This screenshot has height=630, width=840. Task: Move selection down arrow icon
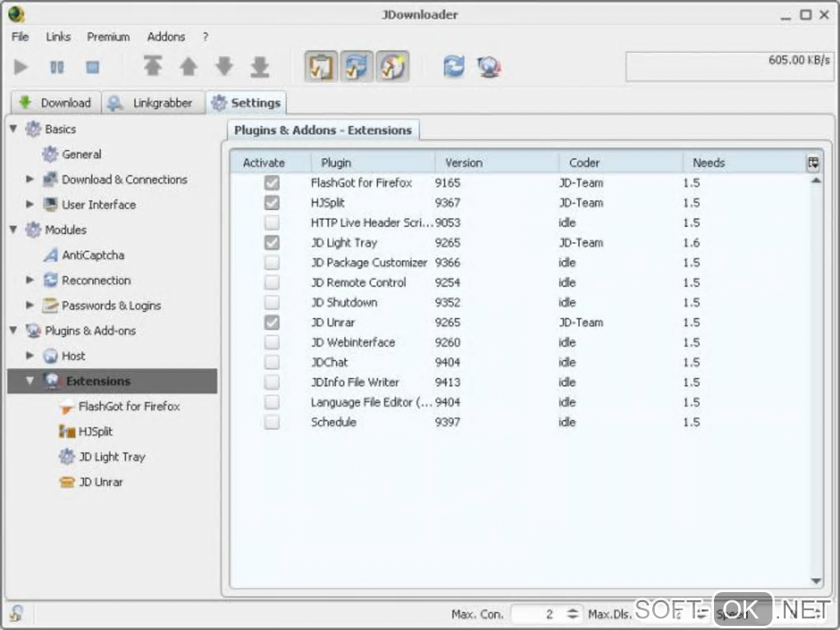225,67
